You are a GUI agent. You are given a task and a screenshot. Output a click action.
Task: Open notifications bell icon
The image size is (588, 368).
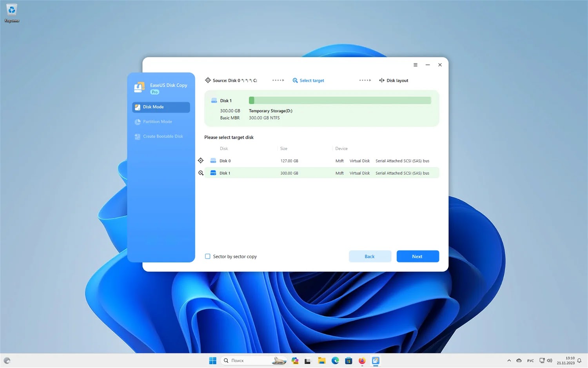tap(579, 361)
